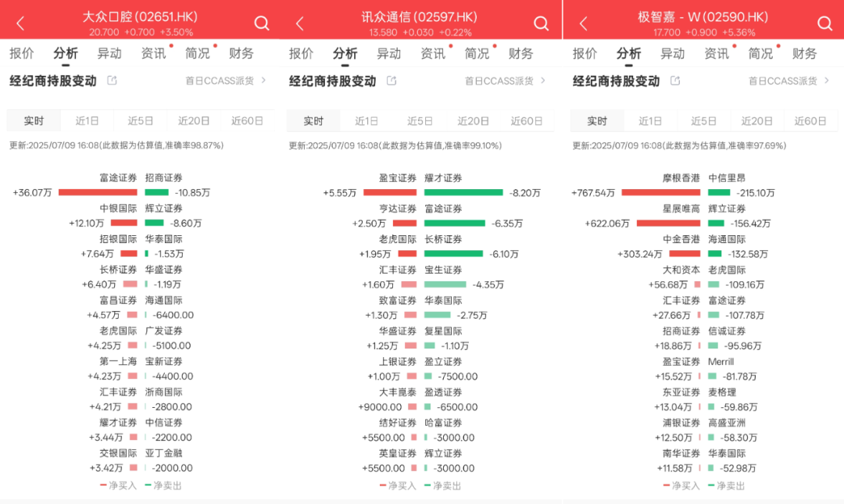
Task: Click the +12.10万 value
Action: pyautogui.click(x=87, y=223)
